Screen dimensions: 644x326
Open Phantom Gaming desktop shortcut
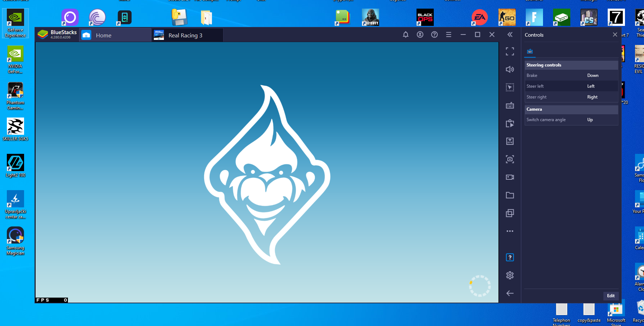15,96
